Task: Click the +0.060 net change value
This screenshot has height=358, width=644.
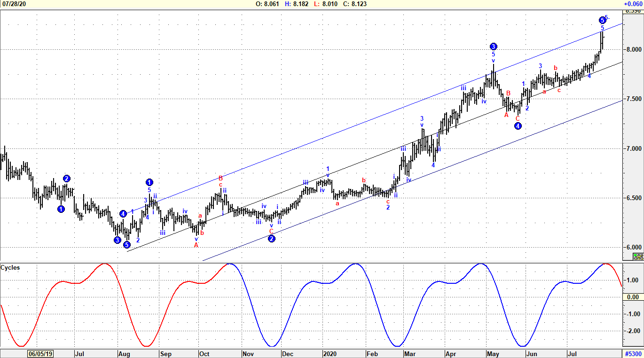Action: [x=633, y=4]
